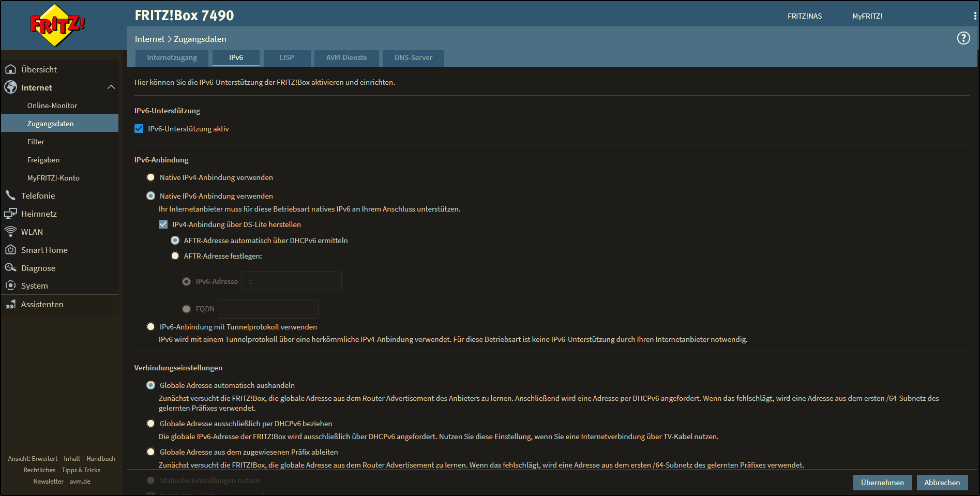Open the three-dot options menu
Viewport: 980px width, 496px height.
coord(975,16)
